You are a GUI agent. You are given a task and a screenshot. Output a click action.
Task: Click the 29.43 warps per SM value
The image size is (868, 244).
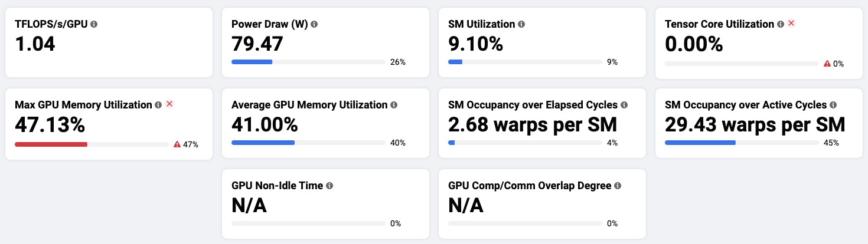coord(755,124)
